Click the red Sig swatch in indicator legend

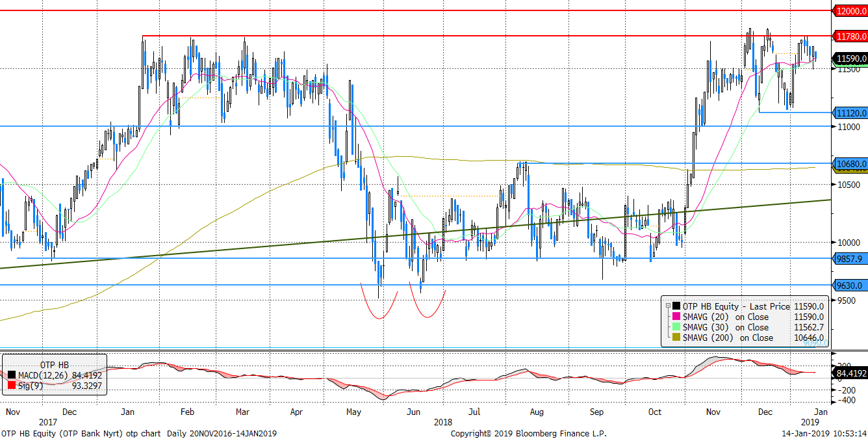[x=12, y=386]
